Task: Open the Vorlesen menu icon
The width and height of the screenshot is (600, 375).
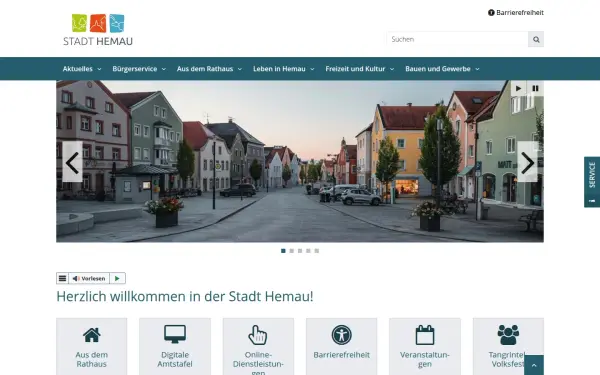Action: (x=62, y=278)
